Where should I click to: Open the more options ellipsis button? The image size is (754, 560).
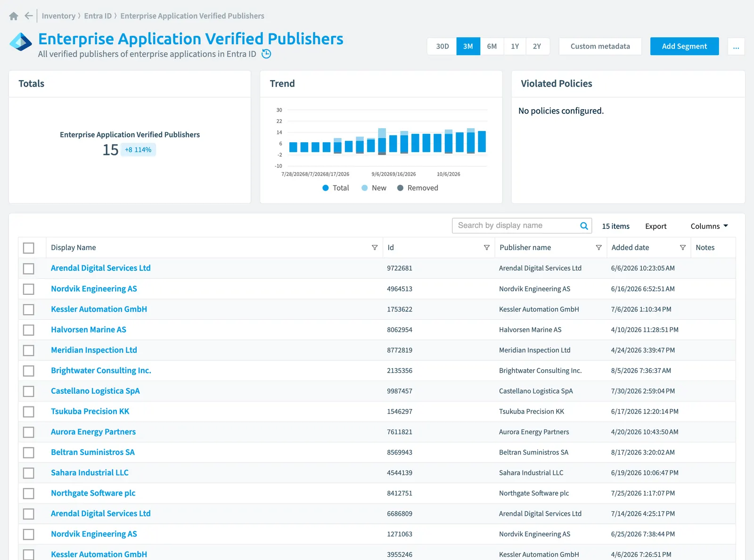point(736,46)
